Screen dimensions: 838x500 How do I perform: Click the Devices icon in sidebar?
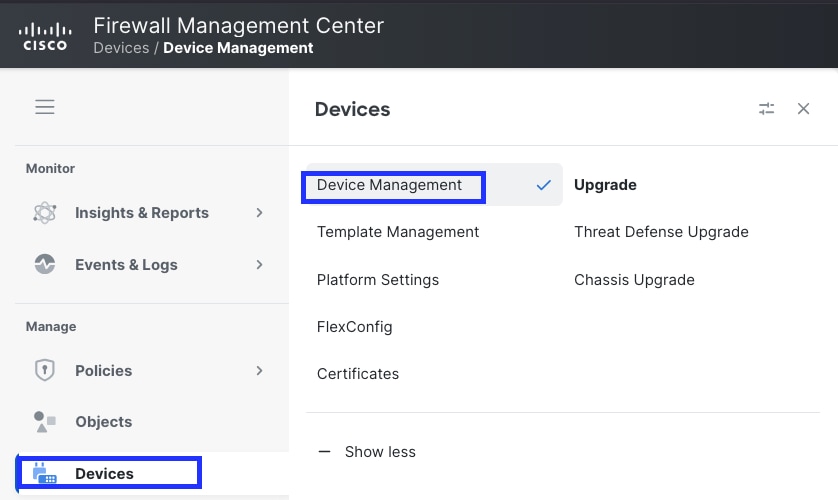(x=45, y=473)
